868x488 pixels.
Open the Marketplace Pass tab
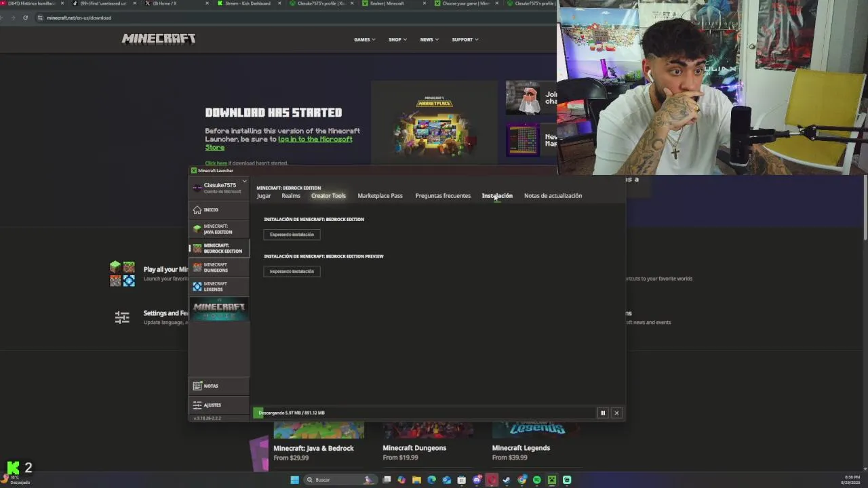(x=380, y=196)
